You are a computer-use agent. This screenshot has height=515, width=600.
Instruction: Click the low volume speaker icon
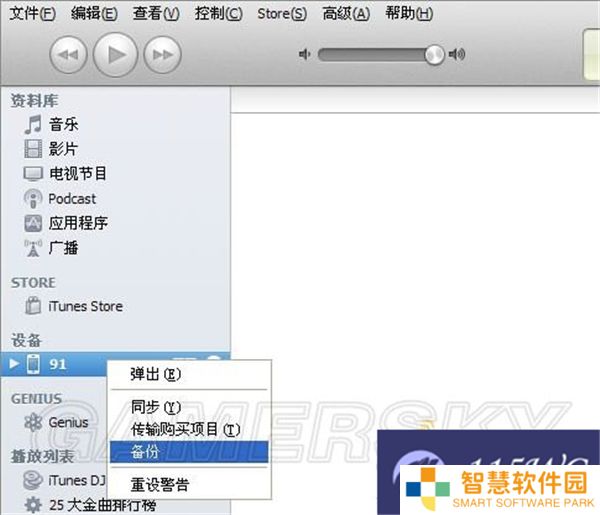[x=305, y=54]
